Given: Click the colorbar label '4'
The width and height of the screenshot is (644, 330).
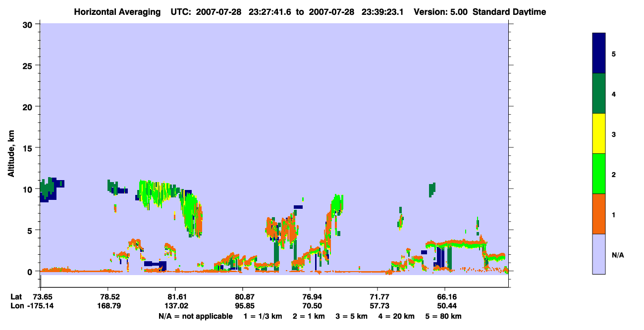Looking at the screenshot, I should [x=614, y=94].
